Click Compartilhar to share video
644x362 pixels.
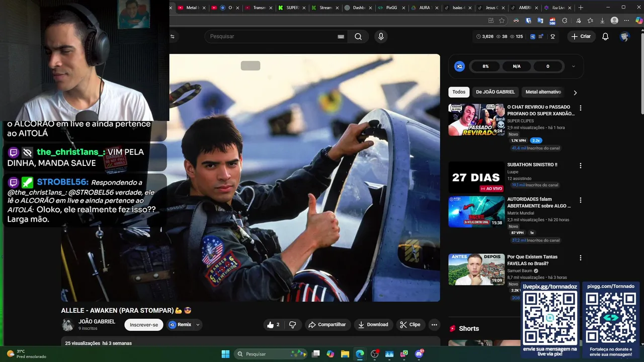pyautogui.click(x=327, y=325)
